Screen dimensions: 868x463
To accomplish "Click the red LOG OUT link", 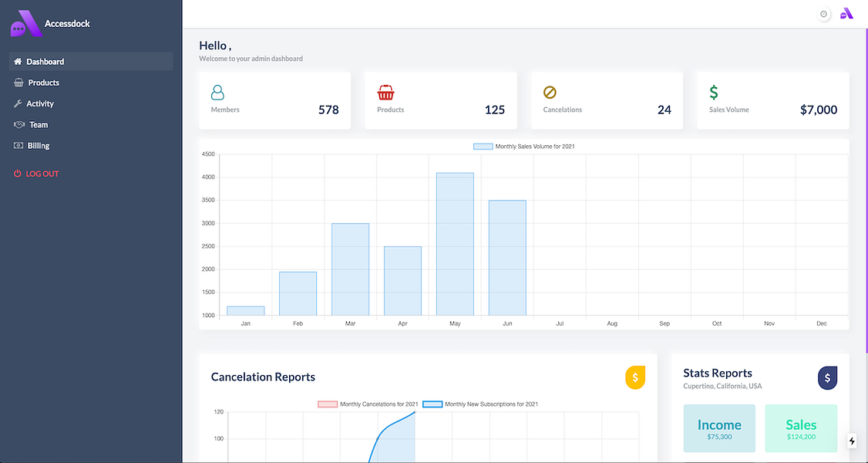I will click(36, 174).
